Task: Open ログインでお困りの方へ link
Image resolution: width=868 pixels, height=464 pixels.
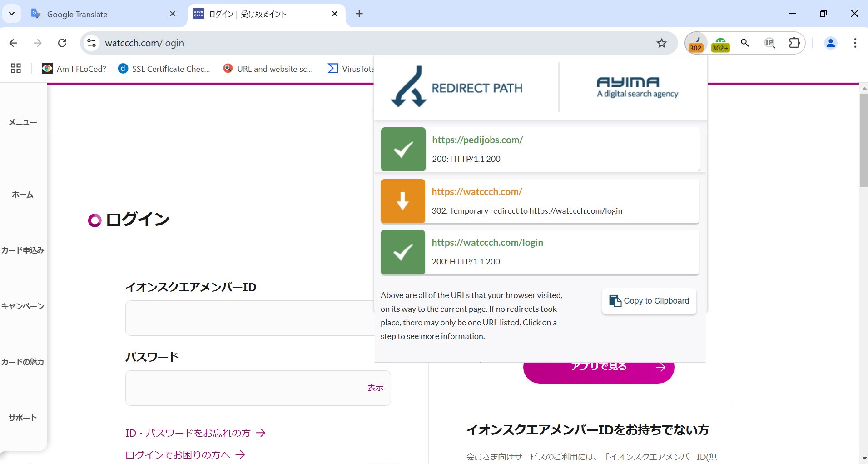Action: click(185, 455)
